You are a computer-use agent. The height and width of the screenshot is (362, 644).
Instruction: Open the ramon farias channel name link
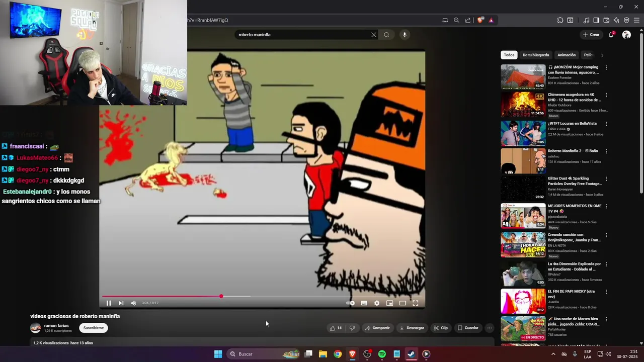[x=56, y=326]
